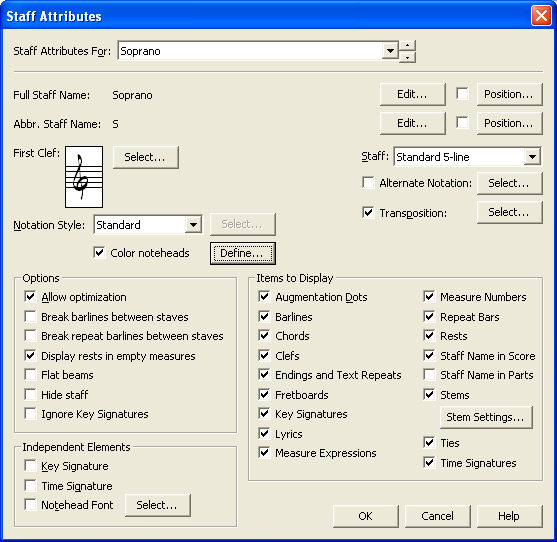The width and height of the screenshot is (557, 542).
Task: Disable the Transposition checkbox
Action: coord(368,212)
